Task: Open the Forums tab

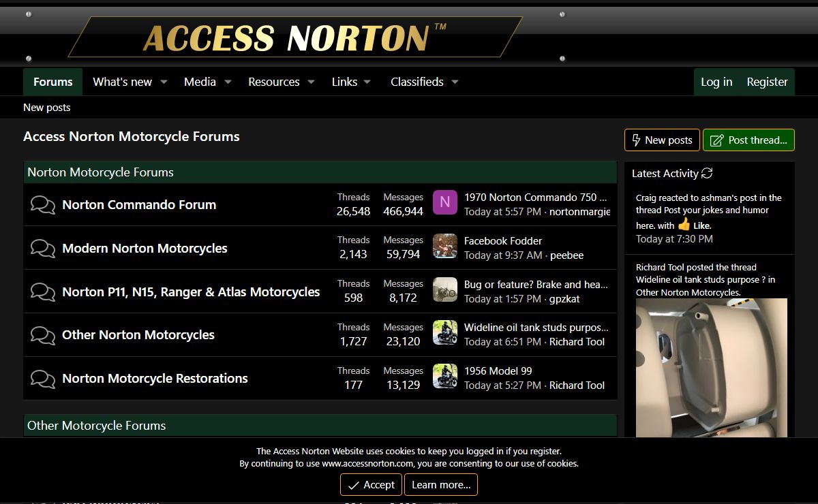Action: [x=52, y=82]
